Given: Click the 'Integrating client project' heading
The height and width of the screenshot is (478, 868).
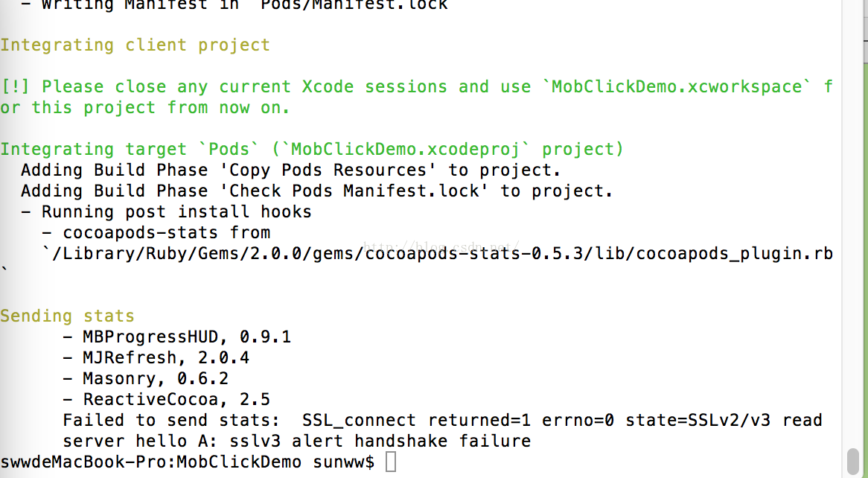Looking at the screenshot, I should point(135,45).
